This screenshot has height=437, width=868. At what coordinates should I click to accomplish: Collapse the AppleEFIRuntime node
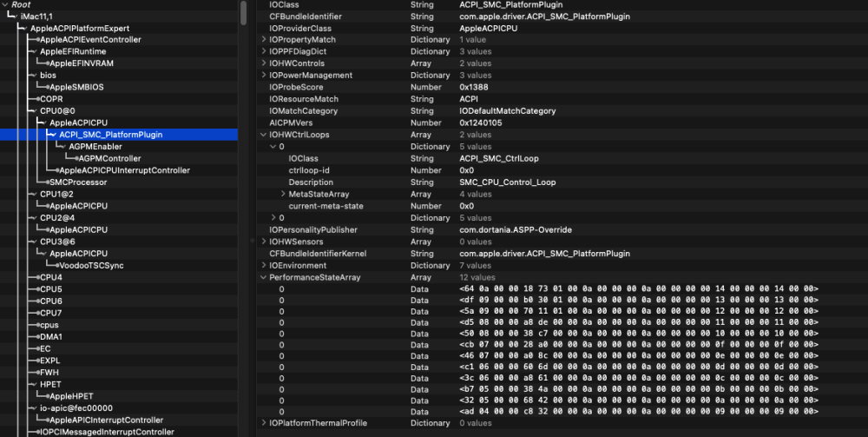tap(35, 51)
